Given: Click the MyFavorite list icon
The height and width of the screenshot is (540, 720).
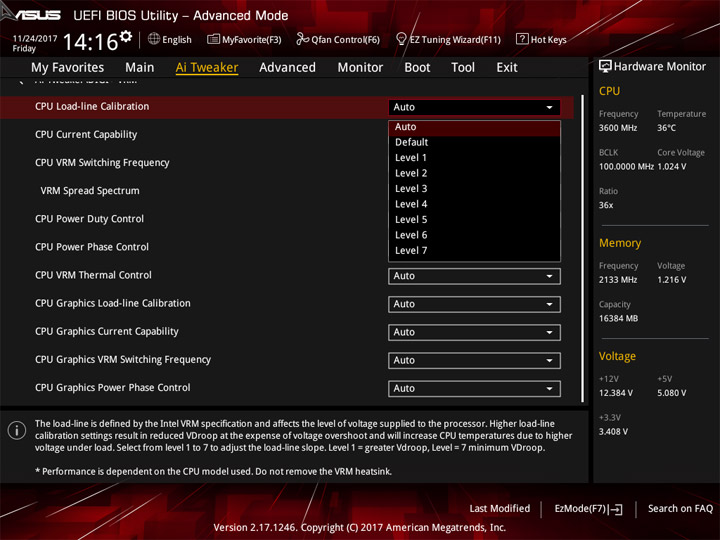Looking at the screenshot, I should click(x=213, y=39).
